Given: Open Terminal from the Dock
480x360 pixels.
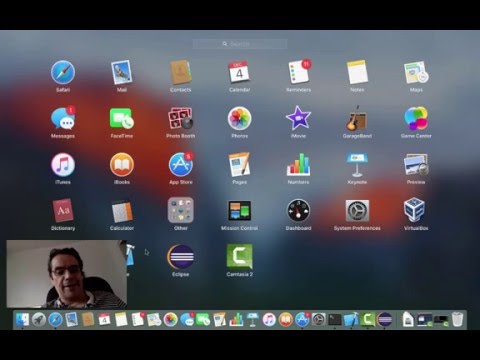Looking at the screenshot, I should [335, 320].
